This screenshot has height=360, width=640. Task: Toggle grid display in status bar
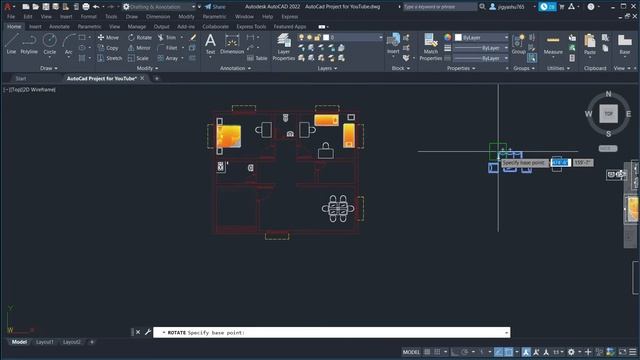[427, 352]
